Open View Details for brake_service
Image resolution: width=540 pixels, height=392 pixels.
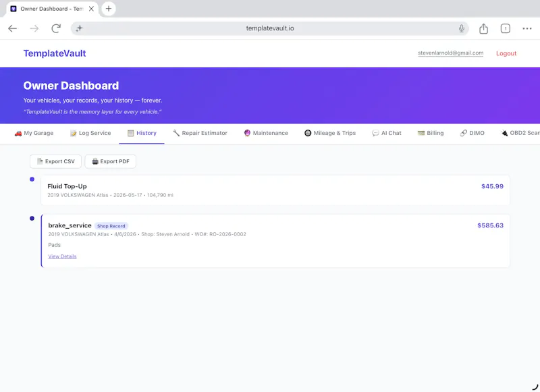coord(62,256)
